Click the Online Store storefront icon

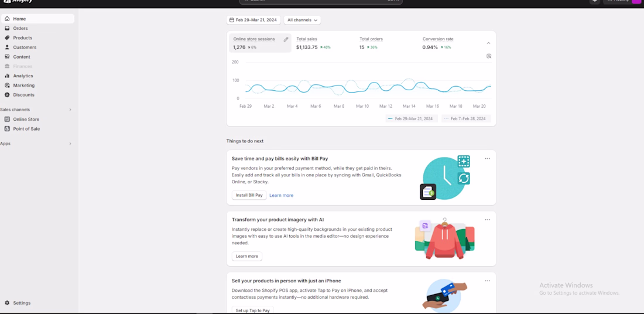tap(7, 119)
